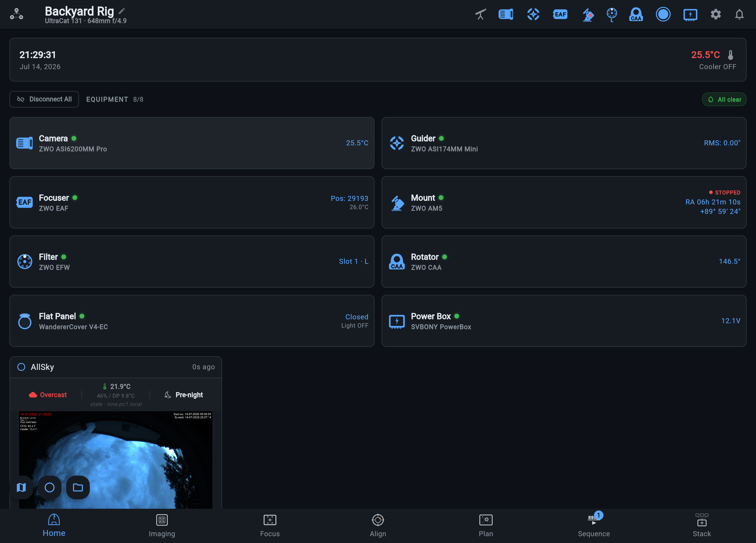
Task: Switch to the Focus tab
Action: [270, 525]
